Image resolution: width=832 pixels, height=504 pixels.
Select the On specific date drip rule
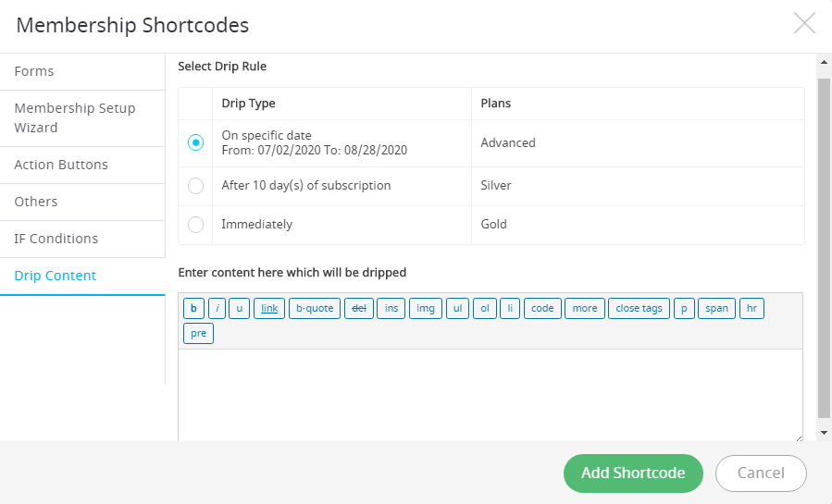coord(196,142)
